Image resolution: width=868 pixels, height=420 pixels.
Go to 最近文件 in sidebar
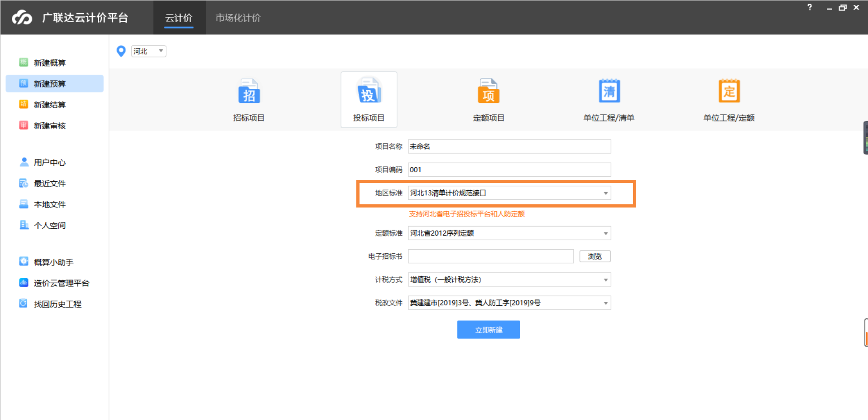50,183
